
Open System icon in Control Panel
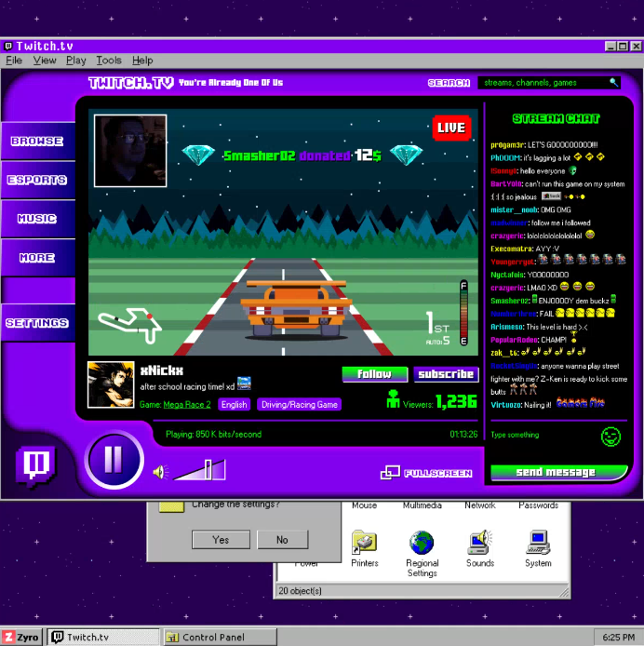(538, 548)
